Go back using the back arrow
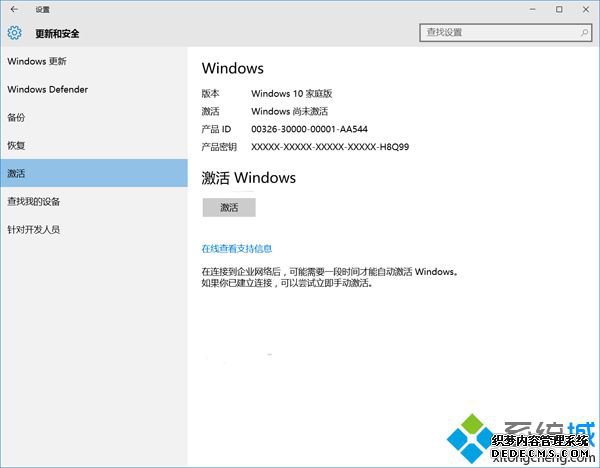Viewport: 600px width, 468px height. [14, 9]
